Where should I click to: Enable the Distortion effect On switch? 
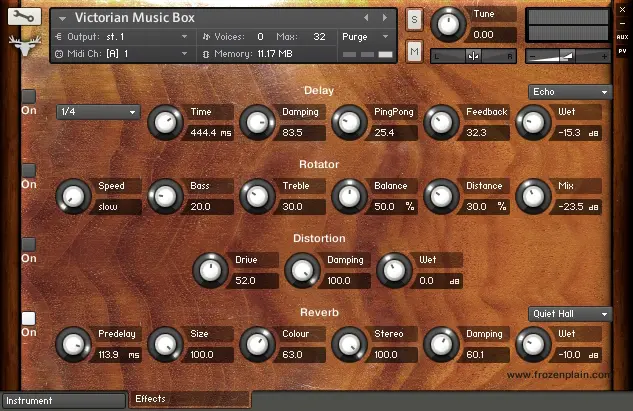coord(29,244)
